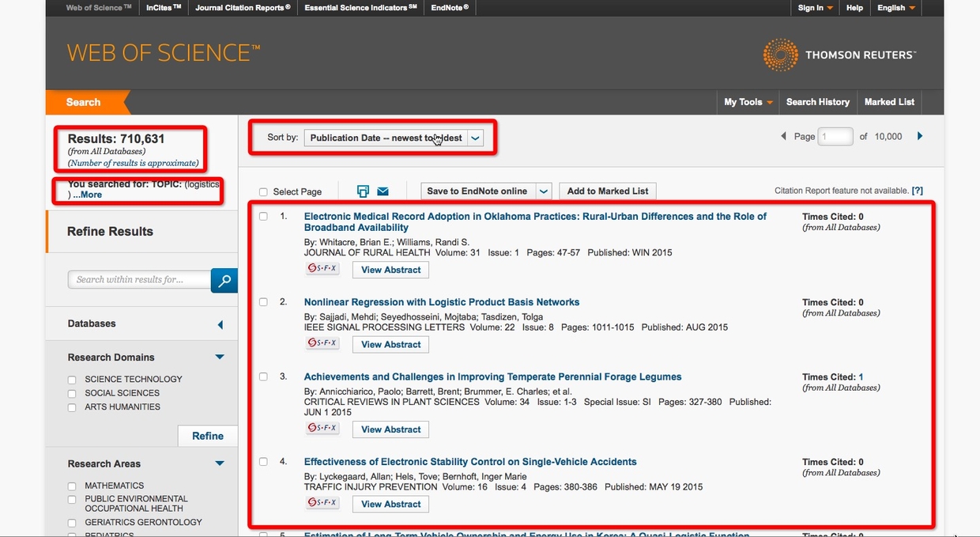980x537 pixels.
Task: Click the print icon in results toolbar
Action: [363, 191]
